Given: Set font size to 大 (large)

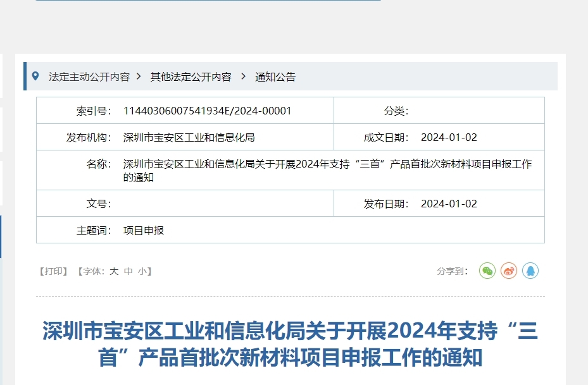Looking at the screenshot, I should point(114,271).
